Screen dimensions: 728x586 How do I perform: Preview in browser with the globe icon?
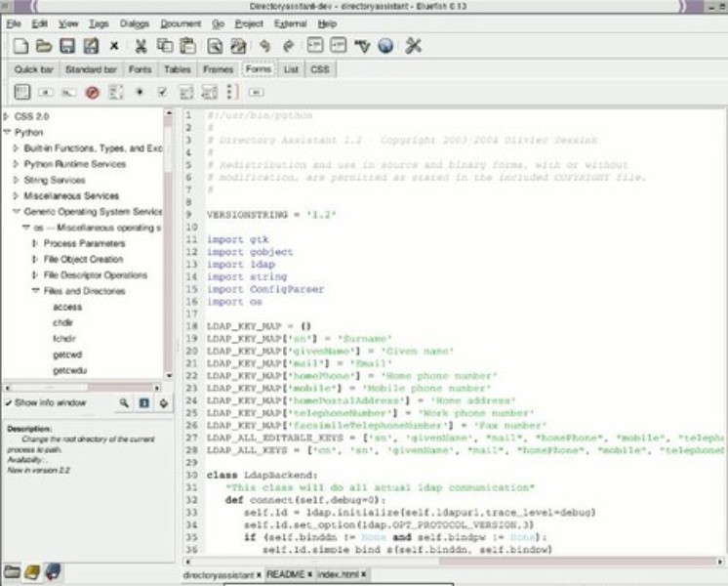(x=385, y=46)
